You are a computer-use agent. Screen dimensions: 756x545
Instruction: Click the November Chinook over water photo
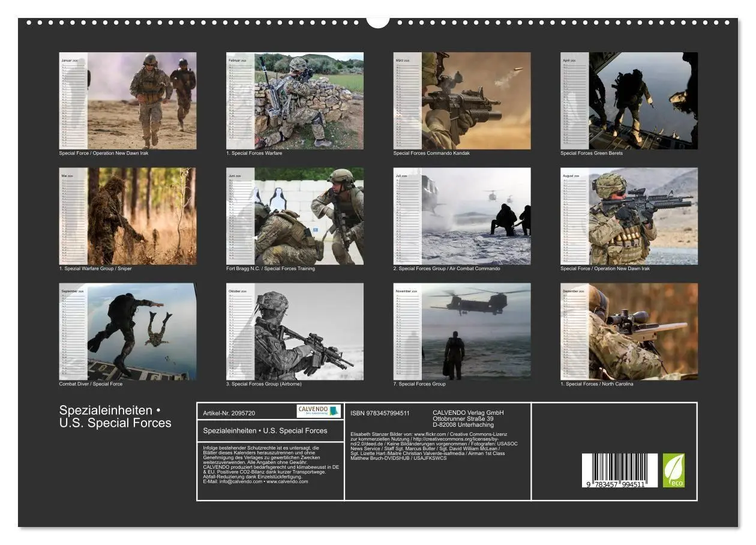462,331
